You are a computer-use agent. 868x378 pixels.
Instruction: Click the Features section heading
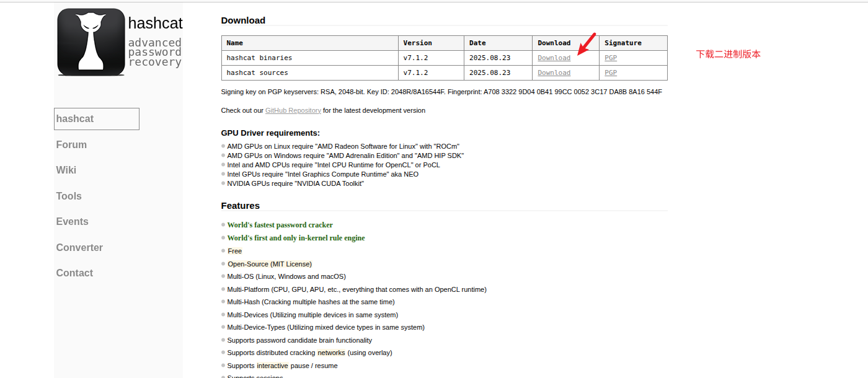click(x=241, y=206)
